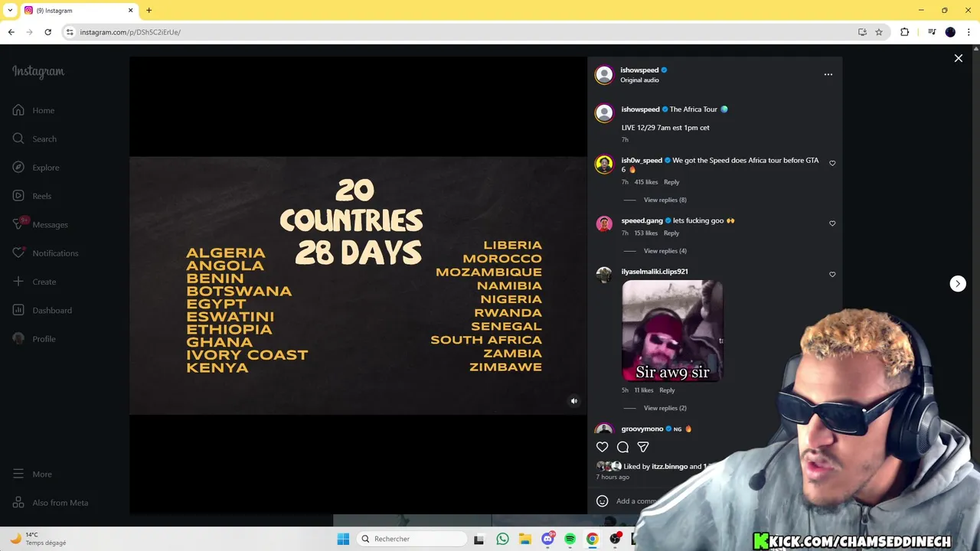Open the Instagram Home page
The image size is (980, 551).
tap(34, 110)
